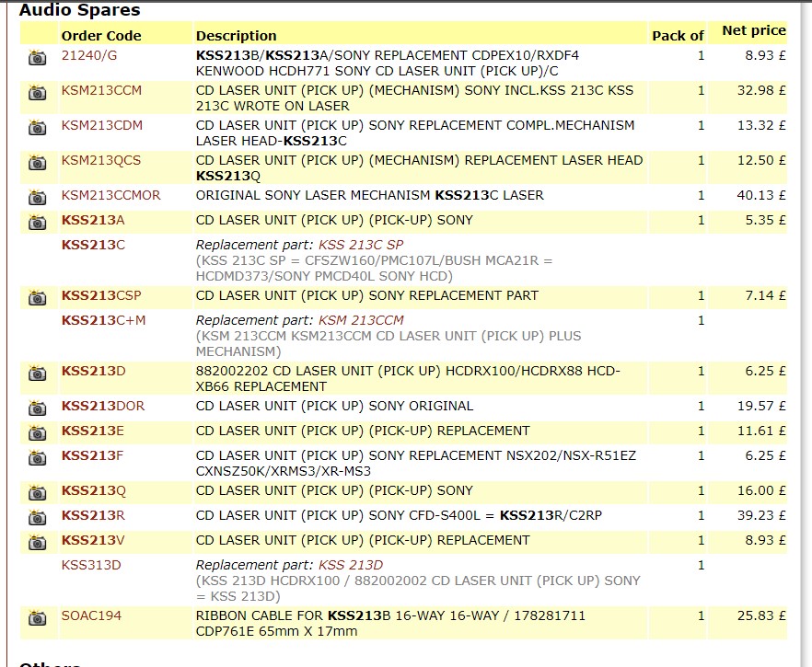Open the KSS213C order code
Viewport: 812px width, 667px height.
tap(93, 245)
